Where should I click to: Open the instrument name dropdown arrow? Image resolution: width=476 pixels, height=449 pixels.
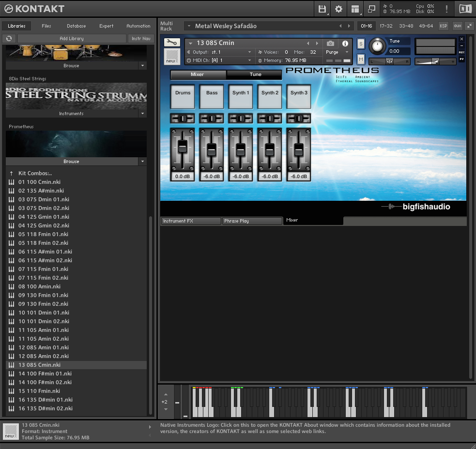tap(191, 43)
